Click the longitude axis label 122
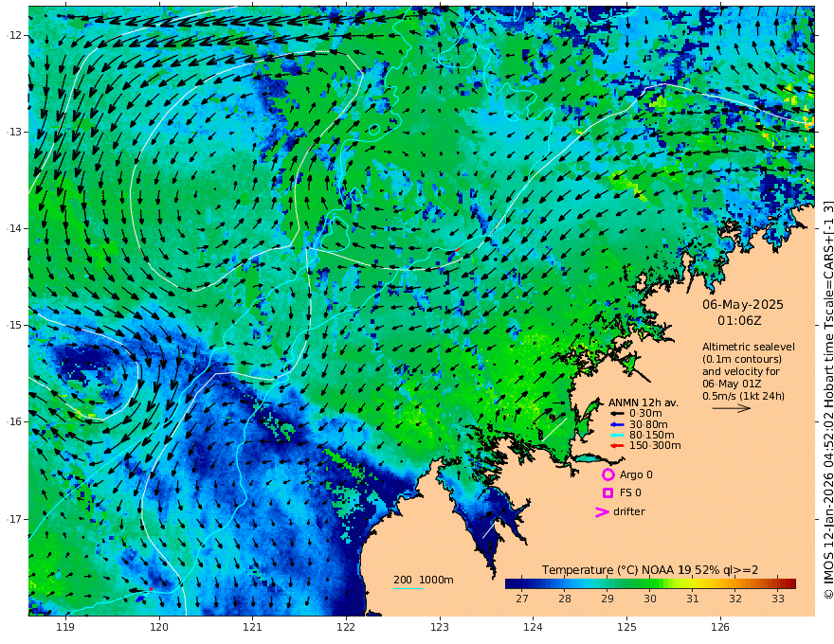The width and height of the screenshot is (834, 644). pyautogui.click(x=346, y=628)
